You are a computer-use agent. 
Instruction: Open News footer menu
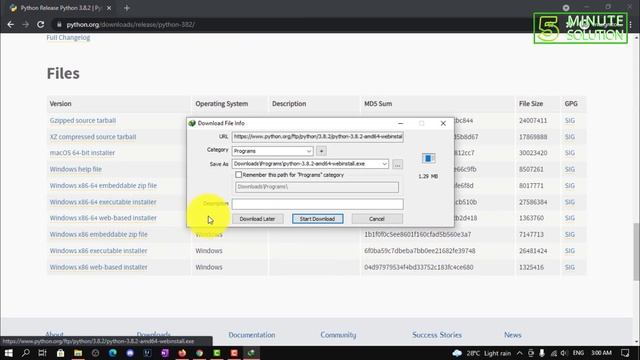coord(513,335)
